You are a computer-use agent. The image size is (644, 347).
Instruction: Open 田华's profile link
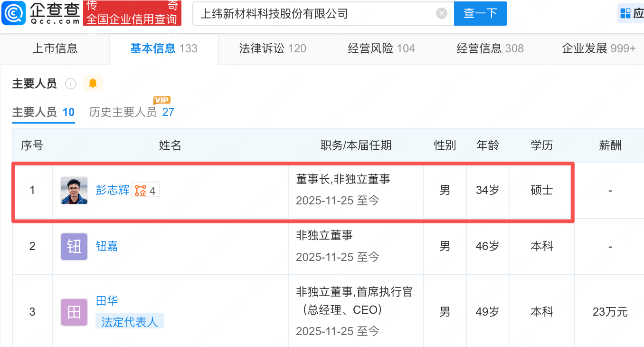coord(107,301)
